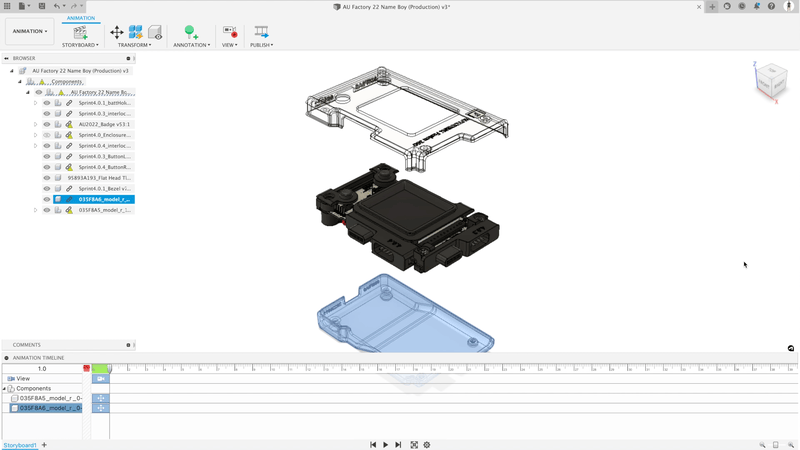Toggle visibility of Sprint4.0.1_Bezel component
This screenshot has width=800, height=450.
click(47, 189)
